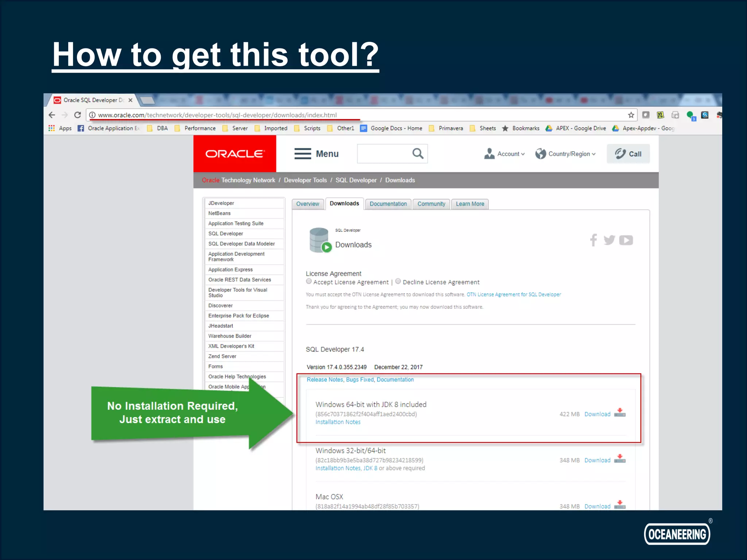Open the Primavera bookmarks folder
Screen dimensions: 747x560
(x=446, y=128)
